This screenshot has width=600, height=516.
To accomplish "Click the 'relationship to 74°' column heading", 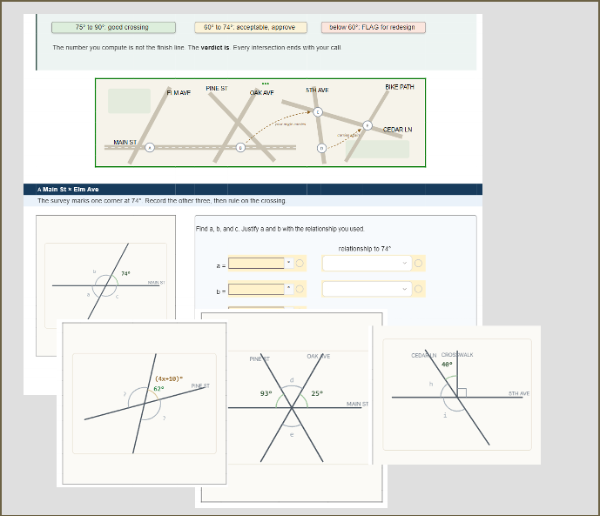I will pyautogui.click(x=365, y=249).
